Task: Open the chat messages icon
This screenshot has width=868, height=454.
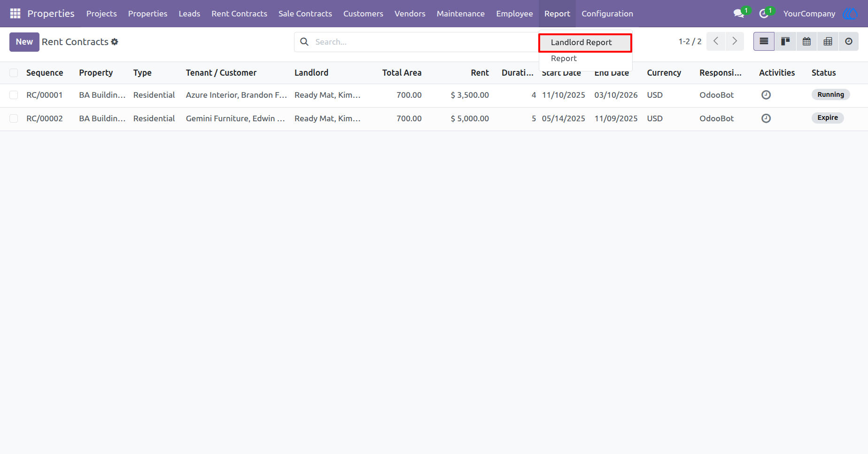Action: click(x=739, y=14)
